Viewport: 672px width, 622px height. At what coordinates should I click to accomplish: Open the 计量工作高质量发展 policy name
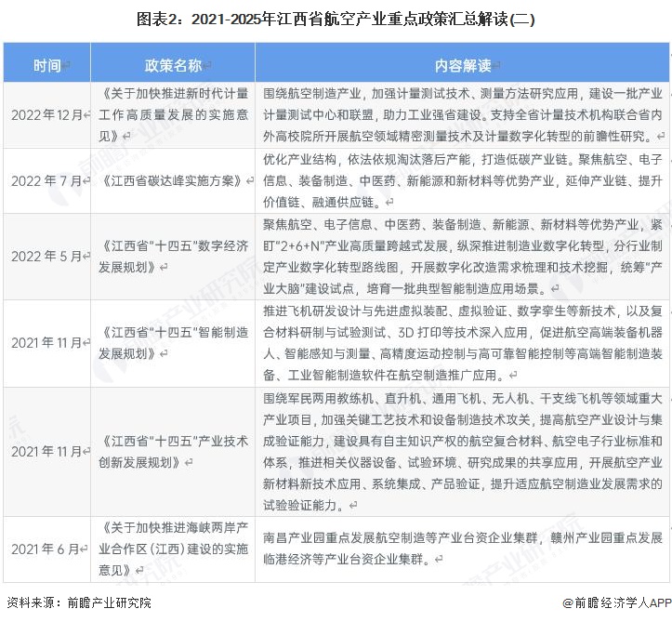174,114
